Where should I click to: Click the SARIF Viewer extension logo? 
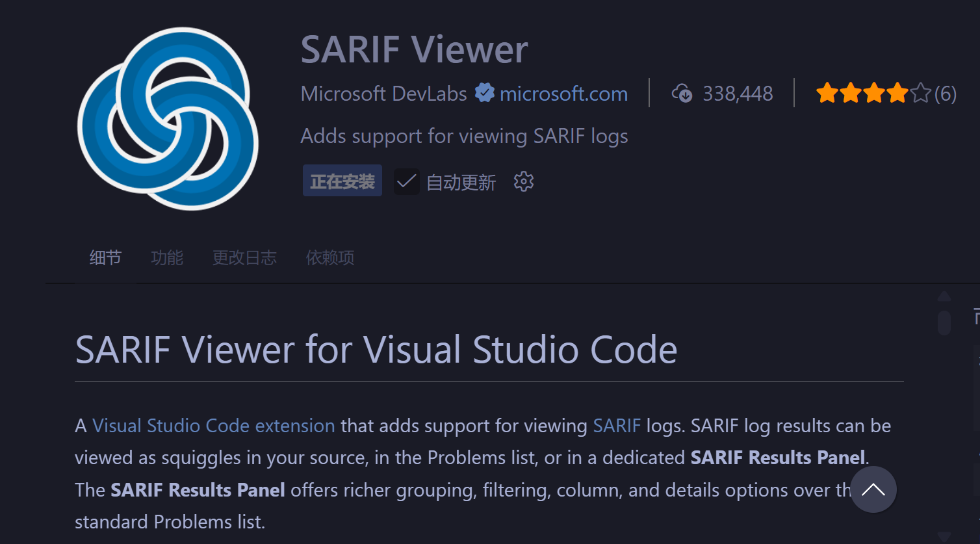coord(168,118)
